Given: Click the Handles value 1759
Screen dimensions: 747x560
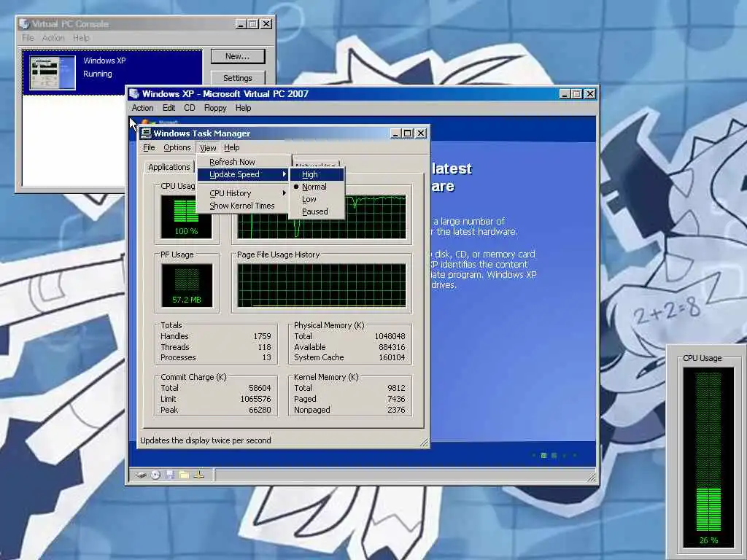Looking at the screenshot, I should 262,336.
